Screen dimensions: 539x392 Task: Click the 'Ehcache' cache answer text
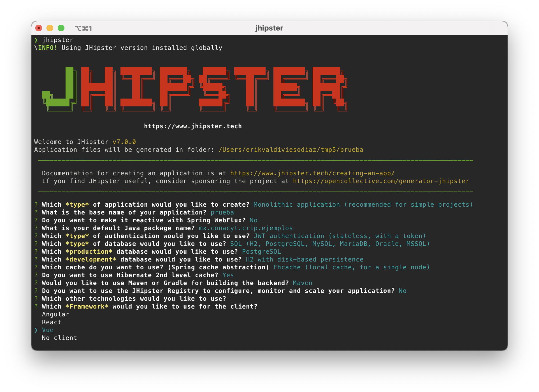pos(351,267)
